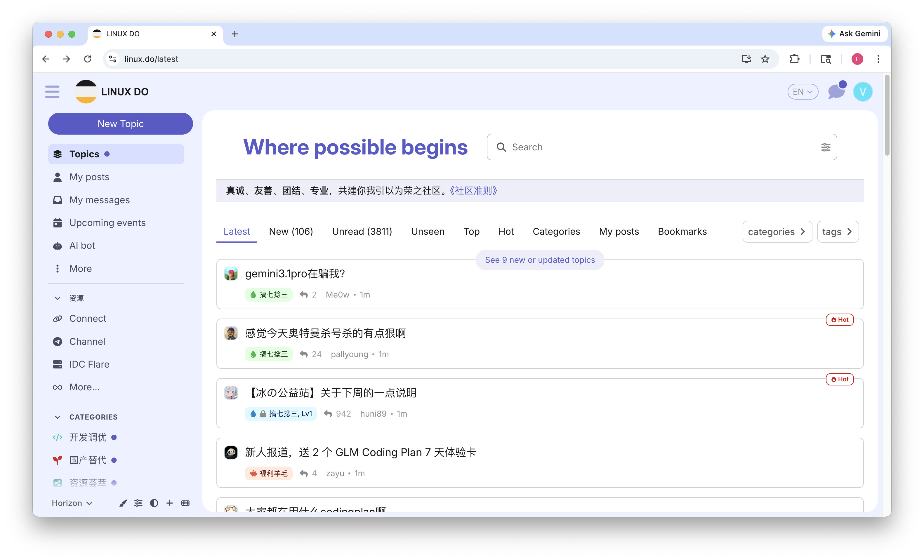The height and width of the screenshot is (560, 924).
Task: Click the page vertical scrollbar
Action: (887, 115)
